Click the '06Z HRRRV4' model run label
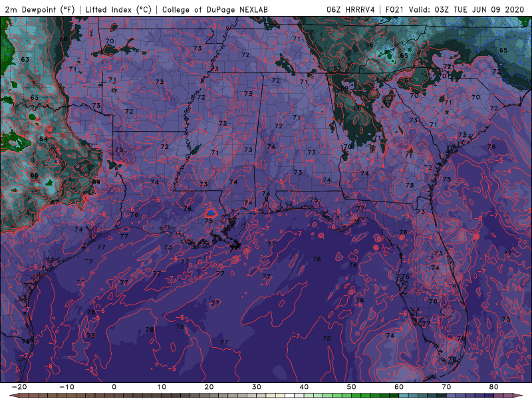532x399 pixels. [350, 9]
